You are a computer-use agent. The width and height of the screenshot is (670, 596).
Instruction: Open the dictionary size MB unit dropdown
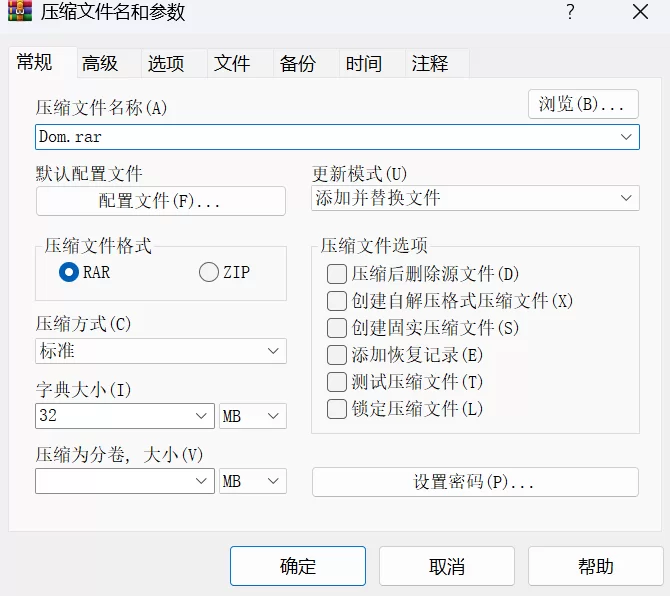[253, 416]
